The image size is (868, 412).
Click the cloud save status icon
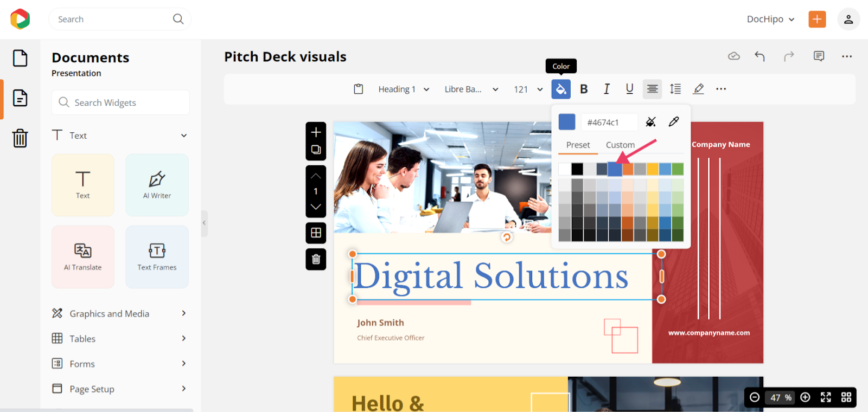pyautogui.click(x=734, y=56)
